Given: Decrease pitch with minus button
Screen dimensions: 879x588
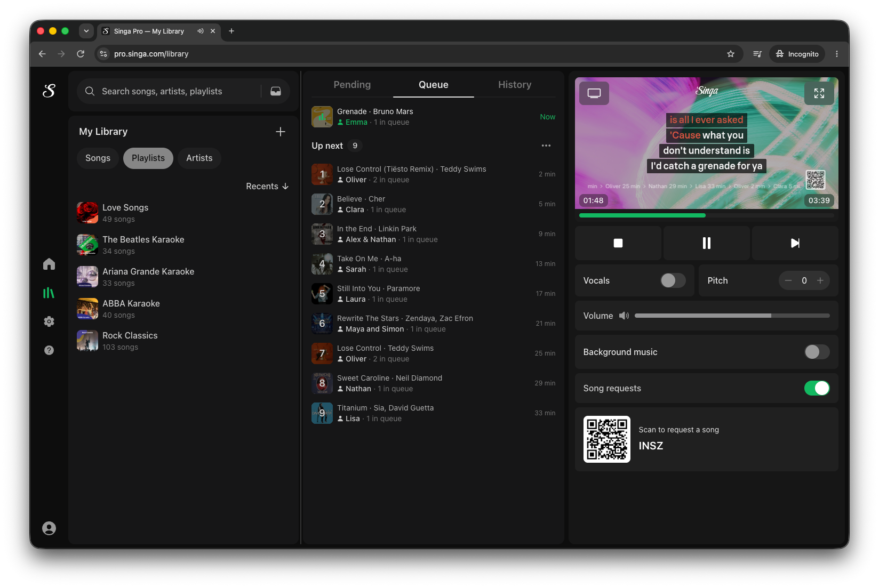Looking at the screenshot, I should click(x=788, y=280).
